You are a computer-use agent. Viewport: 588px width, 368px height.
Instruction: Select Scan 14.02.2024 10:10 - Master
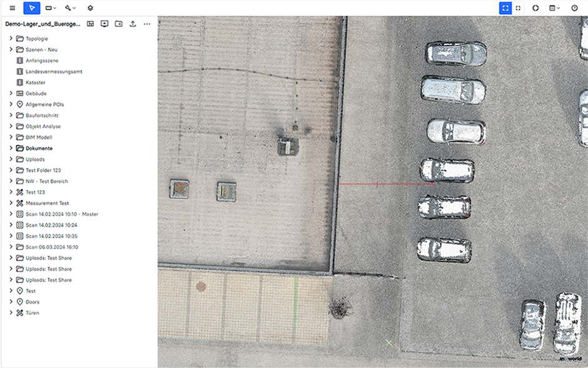pos(61,214)
